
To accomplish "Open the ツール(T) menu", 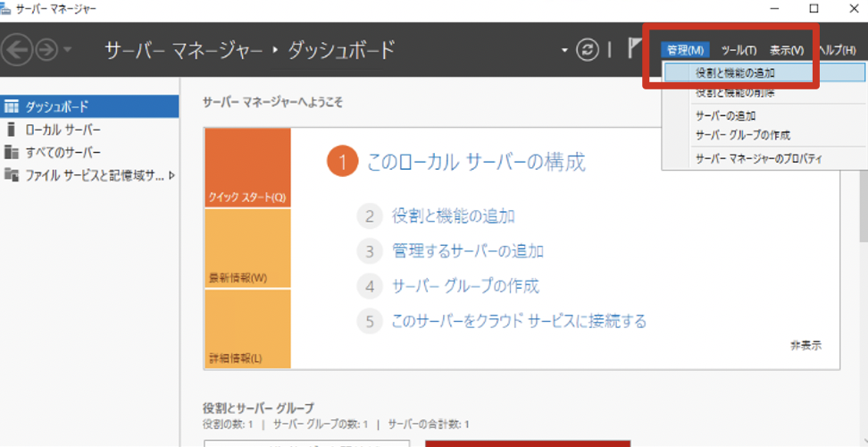I will pos(739,50).
